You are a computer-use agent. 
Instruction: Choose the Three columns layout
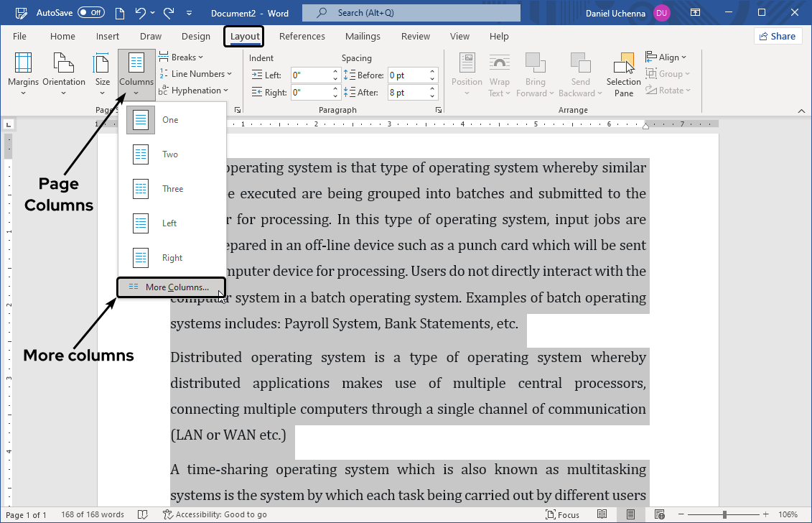(172, 189)
